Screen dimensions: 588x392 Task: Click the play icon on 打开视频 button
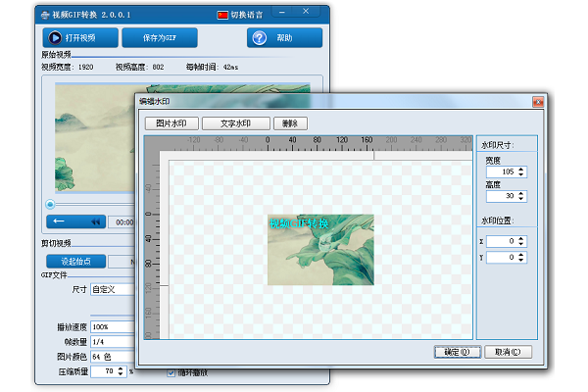tap(56, 38)
